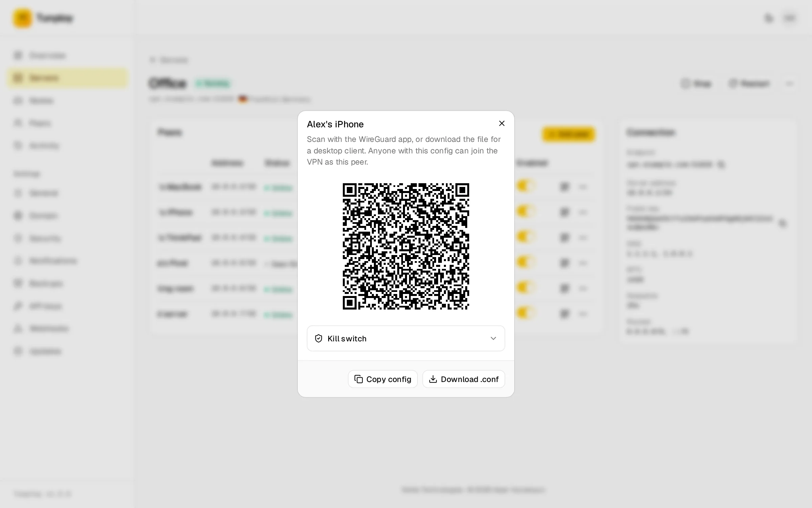Click the "Alex's iPhone" dialog title
This screenshot has height=508, width=812.
[x=335, y=124]
